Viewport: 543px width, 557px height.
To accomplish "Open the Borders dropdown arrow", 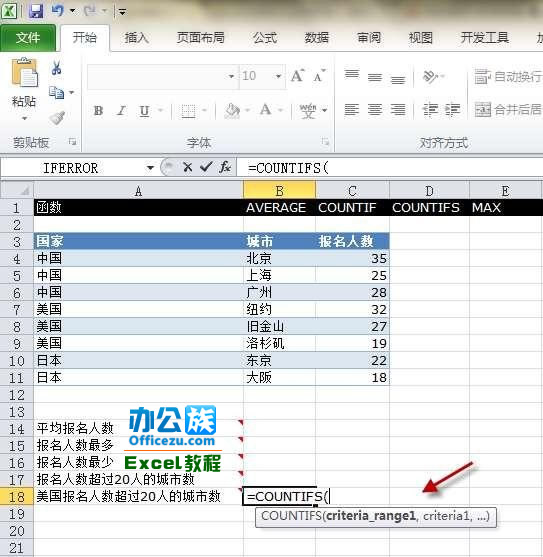I will coord(205,110).
